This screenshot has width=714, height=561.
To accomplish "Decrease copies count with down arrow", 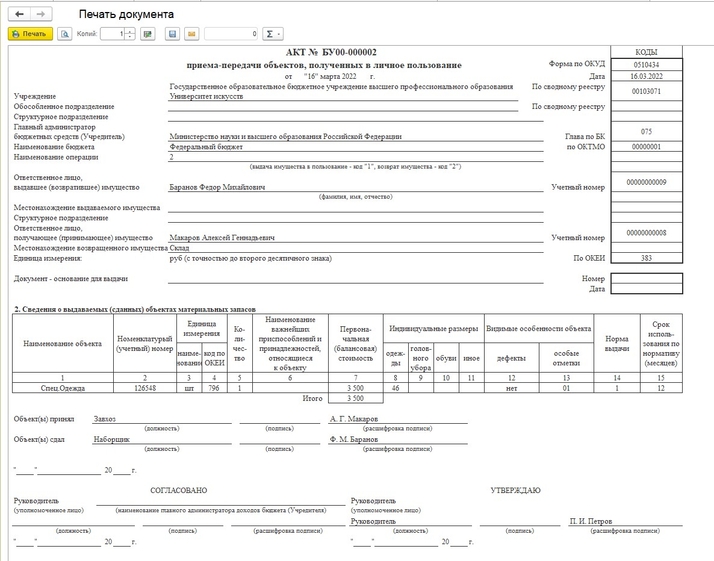I will coord(130,37).
